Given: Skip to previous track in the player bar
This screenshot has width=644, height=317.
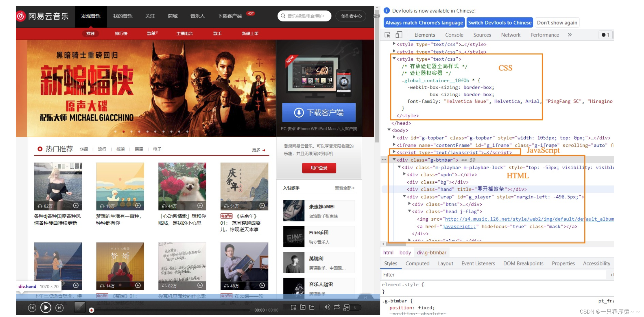Looking at the screenshot, I should coord(32,308).
